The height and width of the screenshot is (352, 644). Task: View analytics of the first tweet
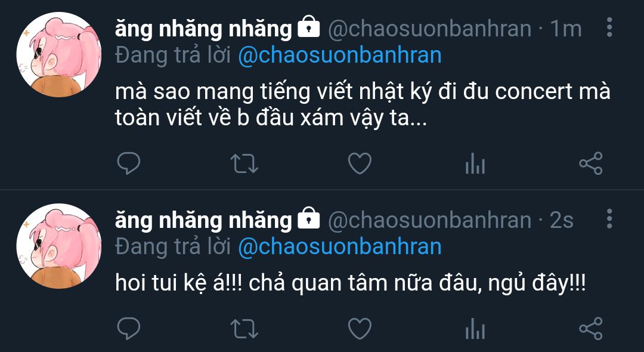[x=475, y=163]
